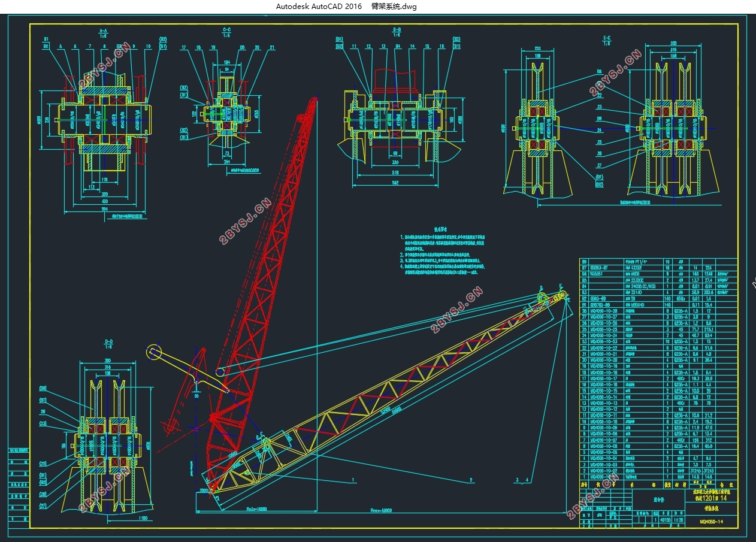756x542 pixels.
Task: Select the 254 dimension in C-C view
Action: (x=228, y=161)
